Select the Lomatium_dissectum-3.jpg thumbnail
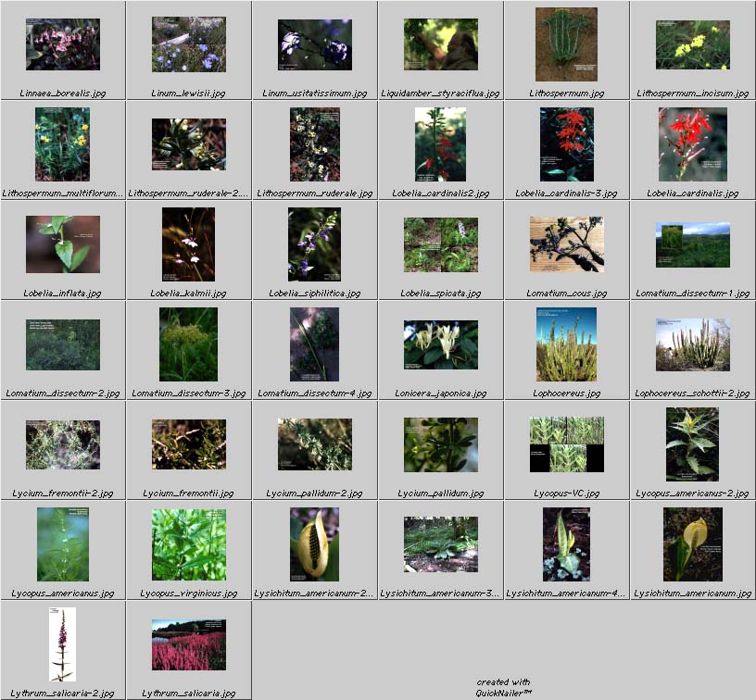This screenshot has height=700, width=756. (188, 344)
